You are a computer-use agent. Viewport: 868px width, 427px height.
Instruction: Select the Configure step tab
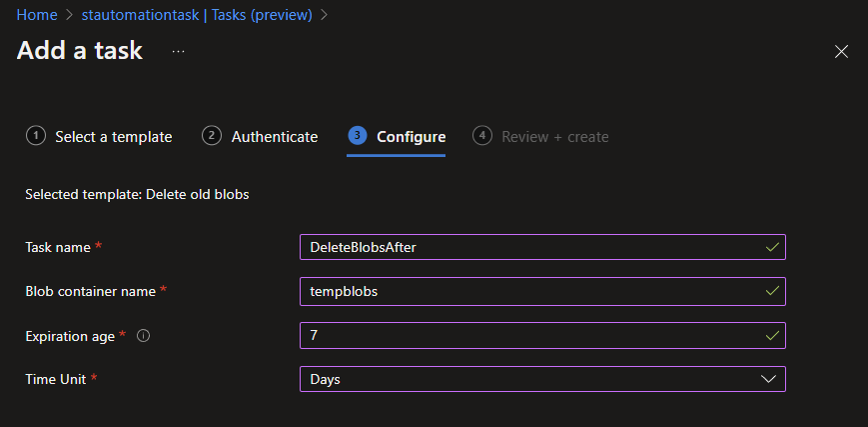tap(411, 137)
